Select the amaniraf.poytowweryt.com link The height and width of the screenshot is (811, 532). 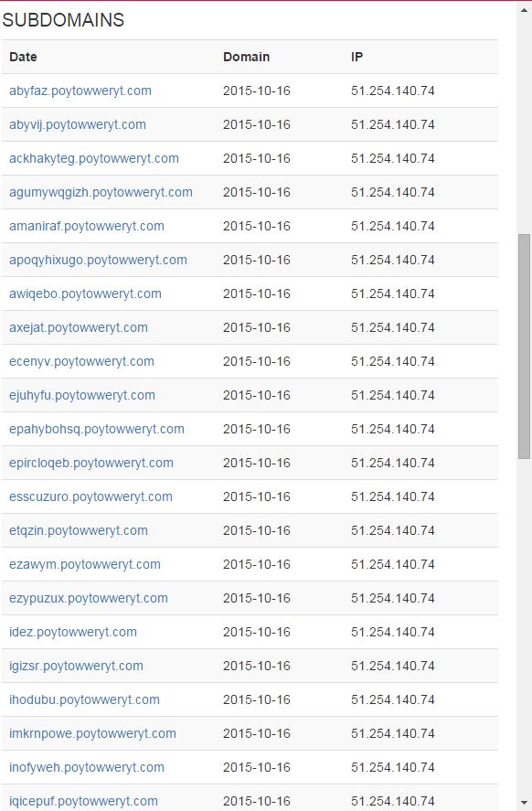pyautogui.click(x=86, y=226)
